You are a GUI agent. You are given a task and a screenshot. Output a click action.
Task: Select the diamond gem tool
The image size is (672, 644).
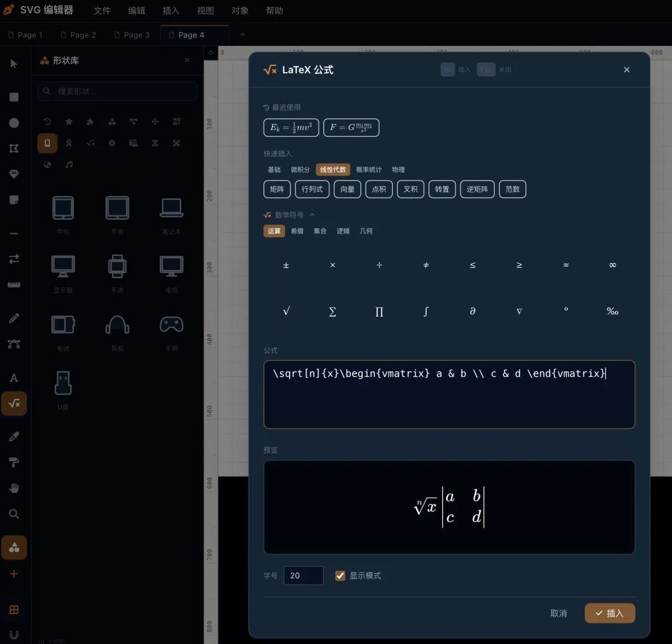[x=14, y=174]
